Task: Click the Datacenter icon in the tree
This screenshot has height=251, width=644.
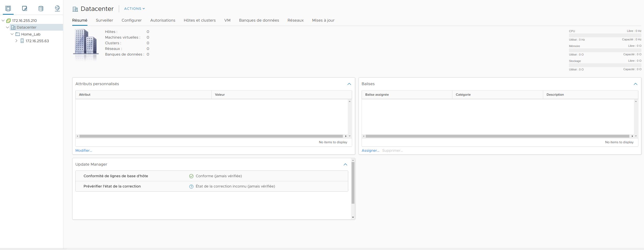Action: tap(13, 27)
